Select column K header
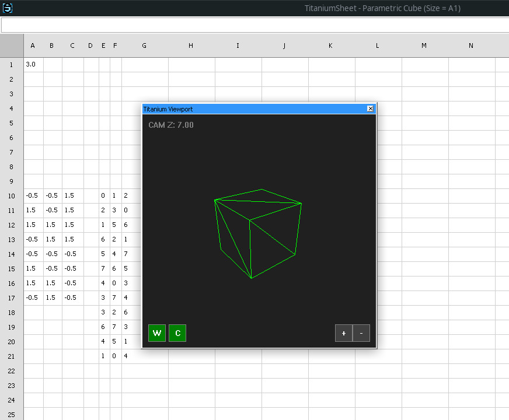Screen dimensions: 509x420 pos(331,45)
